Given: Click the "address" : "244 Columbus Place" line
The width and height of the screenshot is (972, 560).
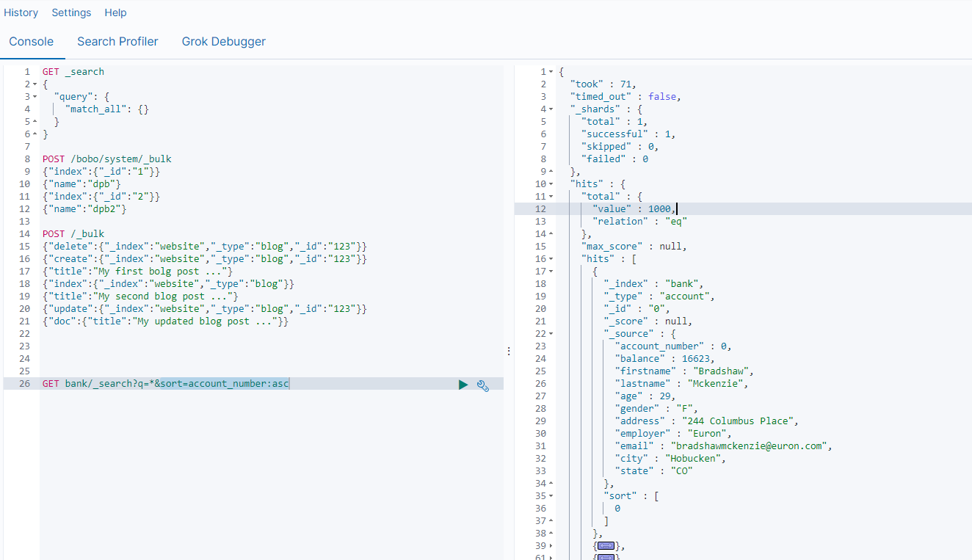Looking at the screenshot, I should (707, 421).
